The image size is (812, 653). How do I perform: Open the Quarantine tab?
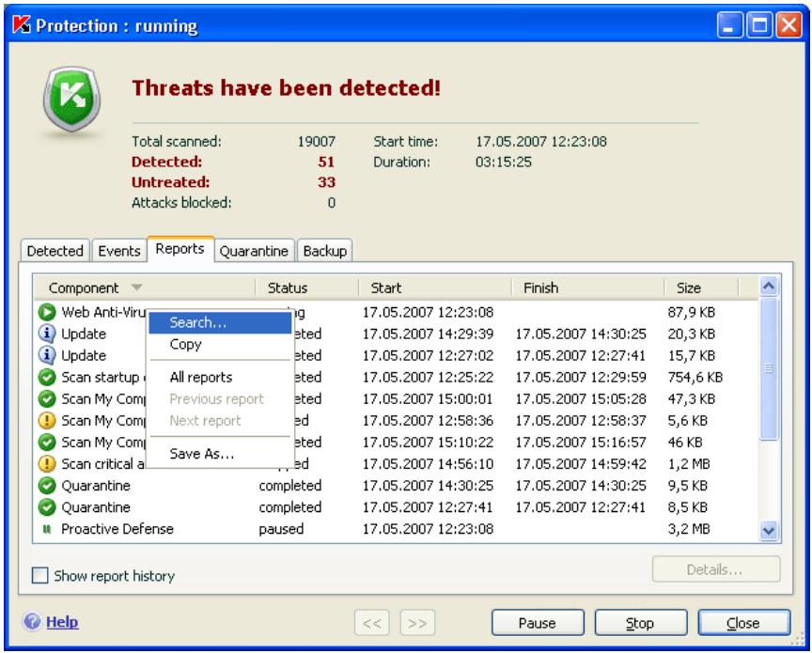tap(257, 250)
